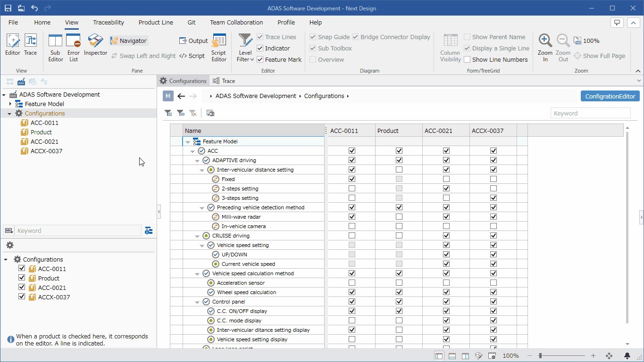
Task: Click the tree toggle icon next to Keyword search
Action: click(x=149, y=230)
